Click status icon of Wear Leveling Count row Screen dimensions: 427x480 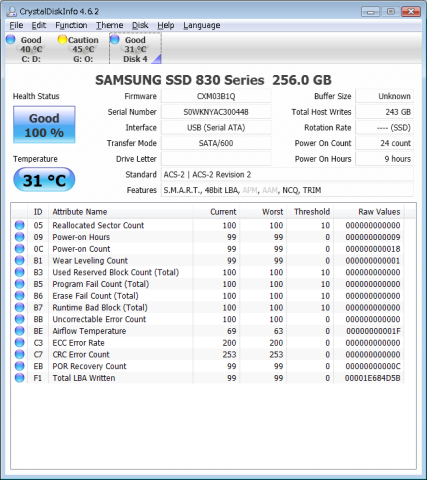click(20, 260)
